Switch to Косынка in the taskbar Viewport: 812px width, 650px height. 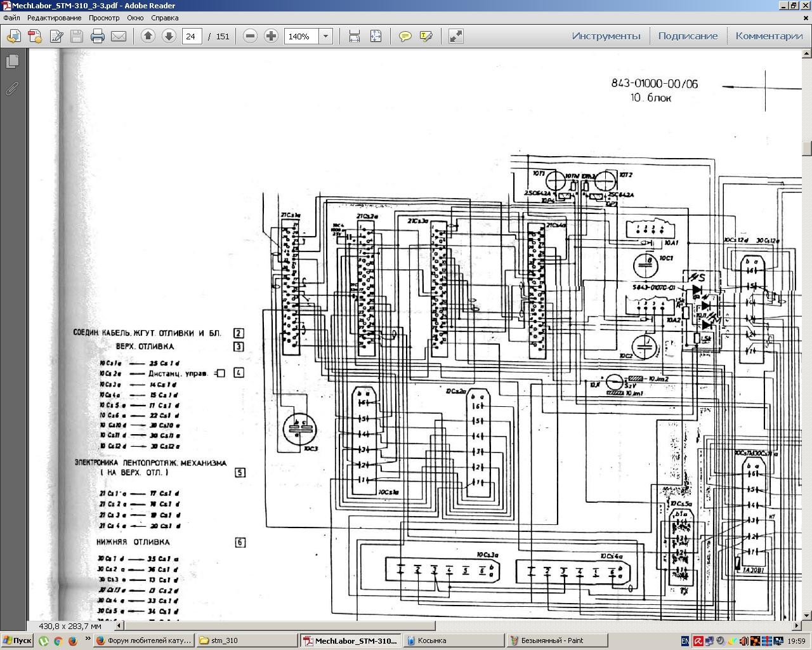tap(453, 640)
